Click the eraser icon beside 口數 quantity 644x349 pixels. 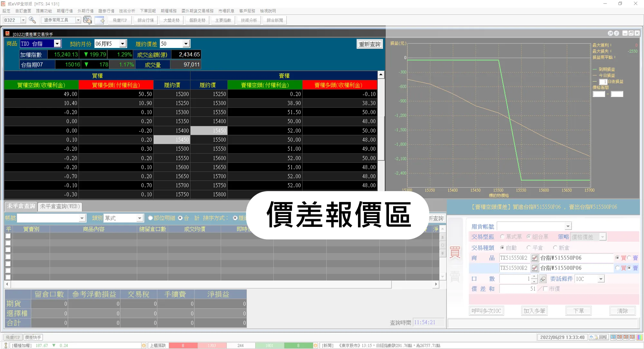pyautogui.click(x=543, y=279)
